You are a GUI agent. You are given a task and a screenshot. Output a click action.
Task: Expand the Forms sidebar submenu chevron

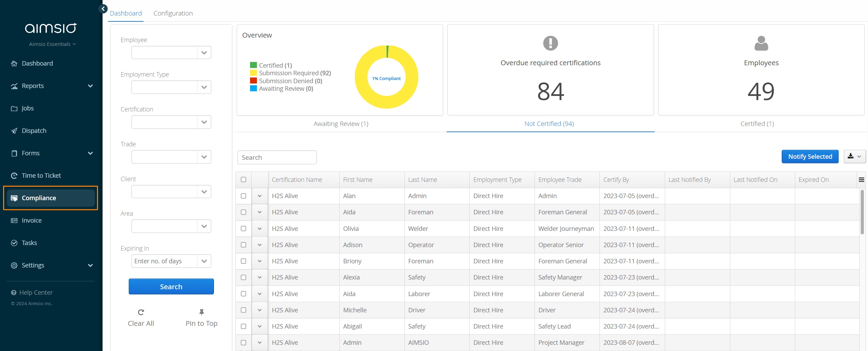(x=90, y=153)
